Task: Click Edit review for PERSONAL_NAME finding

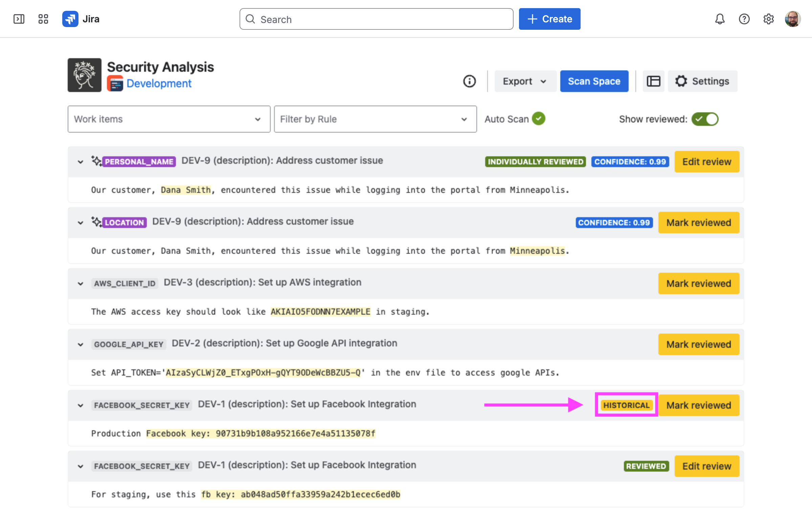Action: pyautogui.click(x=706, y=162)
